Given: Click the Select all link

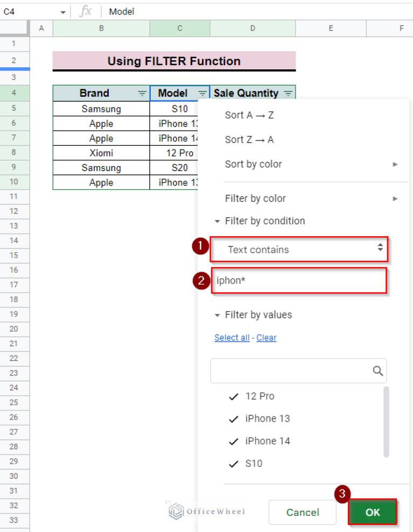Looking at the screenshot, I should pos(232,337).
